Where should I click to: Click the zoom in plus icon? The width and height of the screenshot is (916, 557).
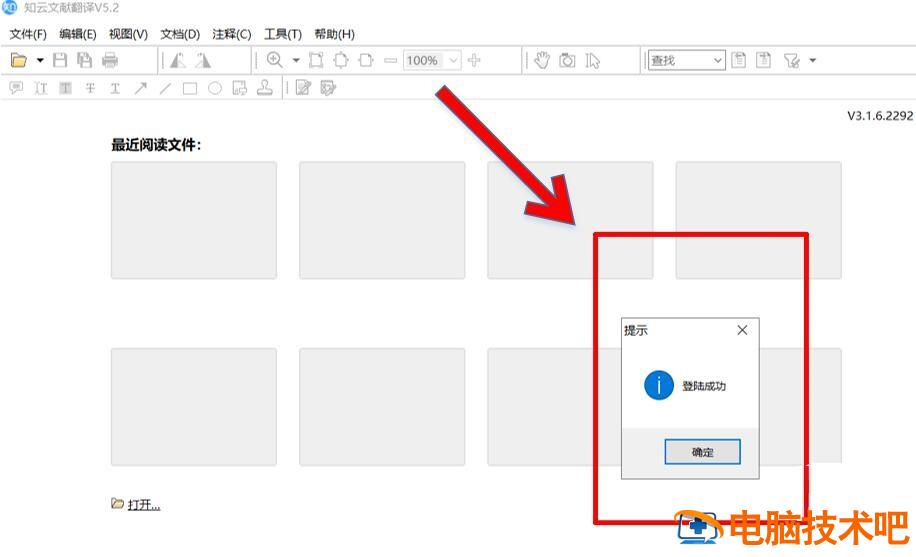click(474, 60)
